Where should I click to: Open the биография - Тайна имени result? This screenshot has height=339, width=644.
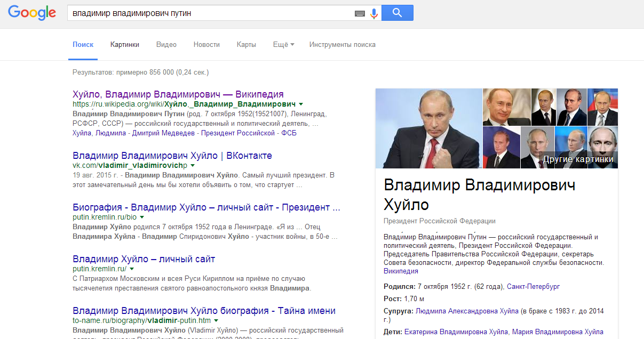coord(204,311)
